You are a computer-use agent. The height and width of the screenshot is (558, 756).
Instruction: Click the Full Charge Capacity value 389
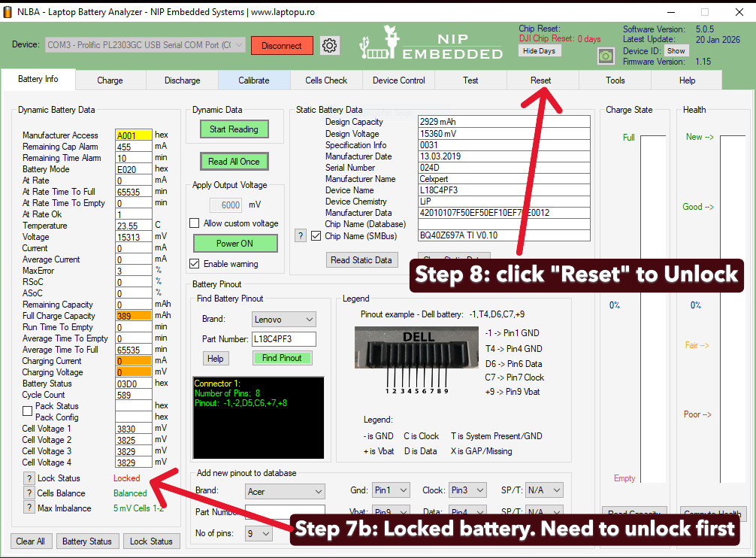tap(134, 315)
